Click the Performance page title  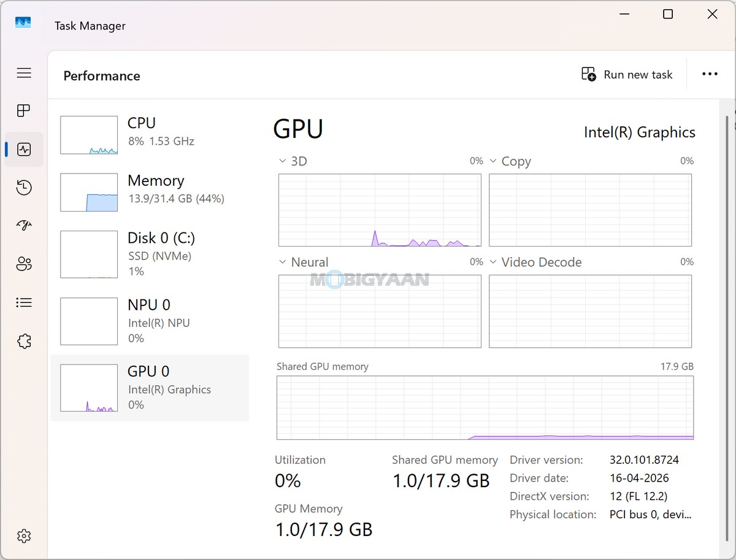(x=102, y=76)
